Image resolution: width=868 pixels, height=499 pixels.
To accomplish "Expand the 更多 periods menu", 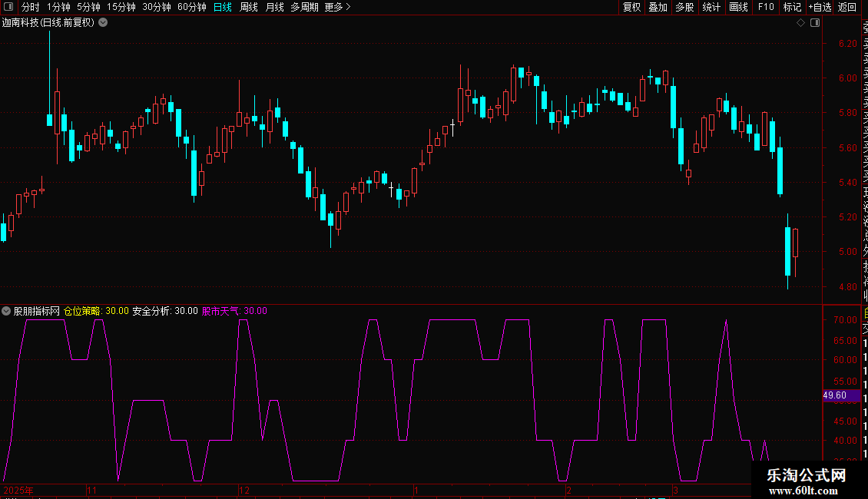I will point(338,7).
